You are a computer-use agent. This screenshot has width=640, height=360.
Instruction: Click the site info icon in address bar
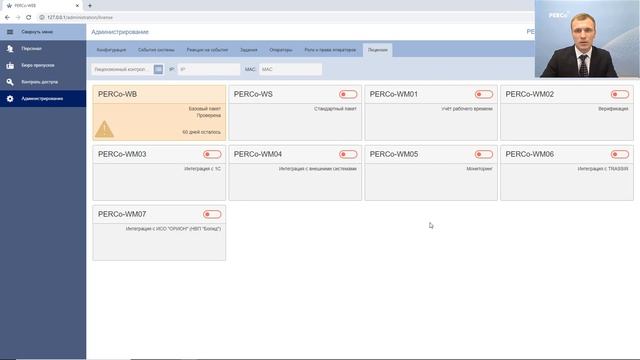click(x=42, y=18)
